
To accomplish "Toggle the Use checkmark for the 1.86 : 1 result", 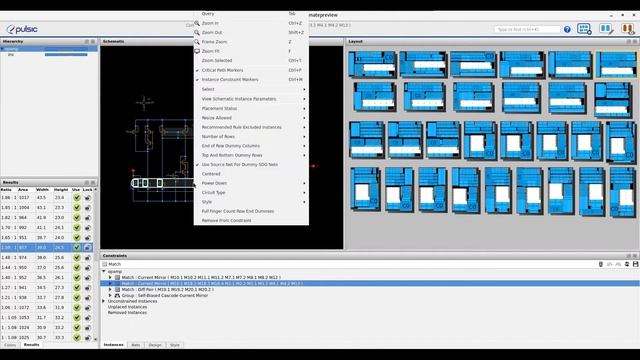I will coord(76,198).
